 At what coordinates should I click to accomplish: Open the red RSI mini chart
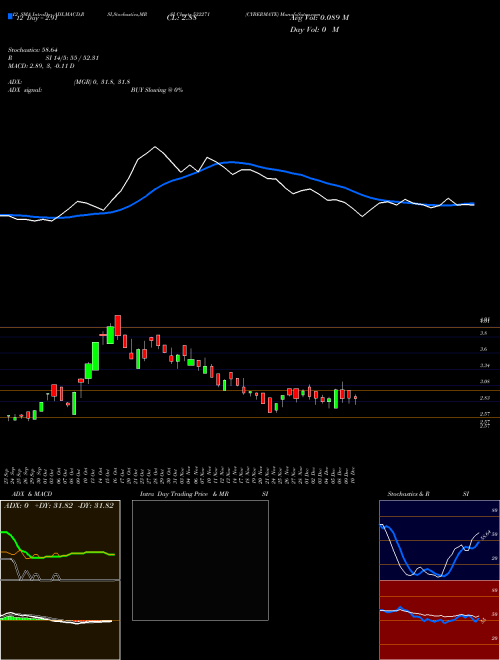439,620
